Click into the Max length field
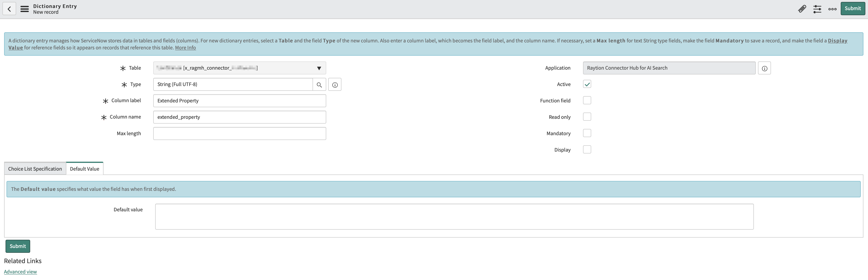This screenshot has width=868, height=280. coord(239,133)
